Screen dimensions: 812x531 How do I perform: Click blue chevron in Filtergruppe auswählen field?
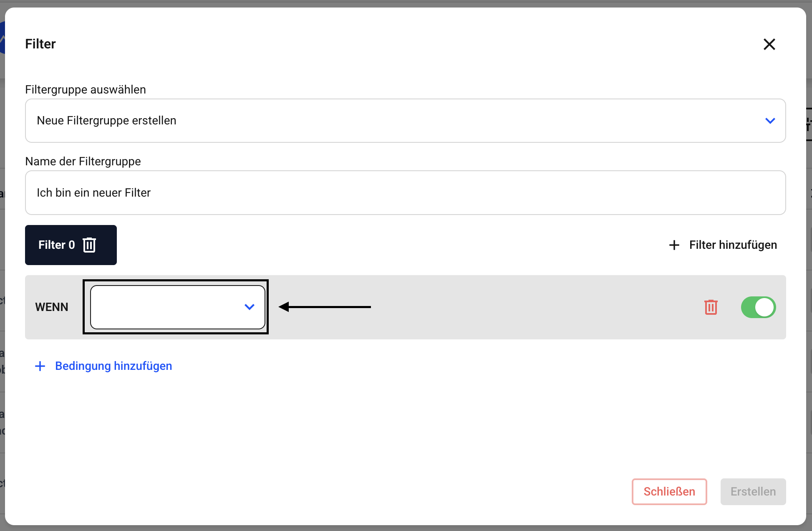(770, 121)
